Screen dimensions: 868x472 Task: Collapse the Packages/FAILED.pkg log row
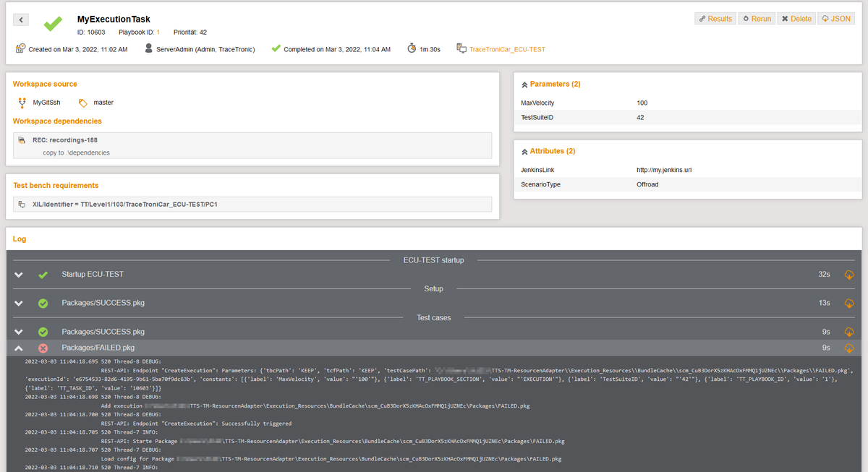[19, 348]
